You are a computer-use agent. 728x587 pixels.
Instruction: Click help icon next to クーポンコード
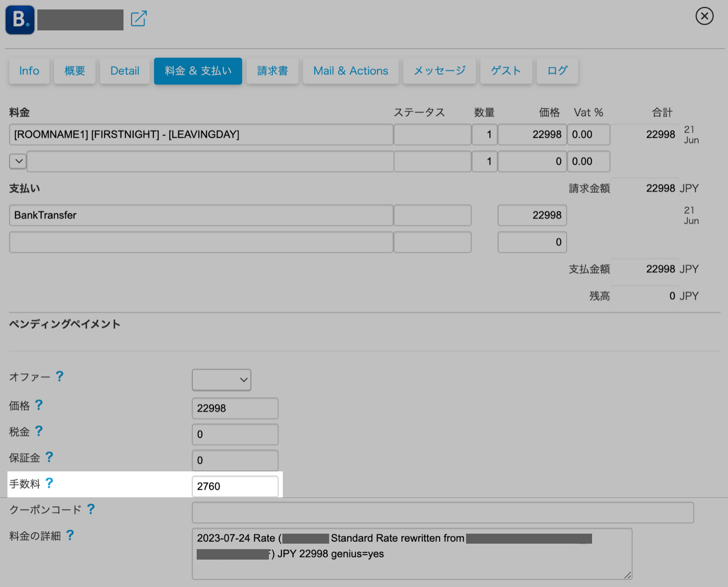point(91,509)
